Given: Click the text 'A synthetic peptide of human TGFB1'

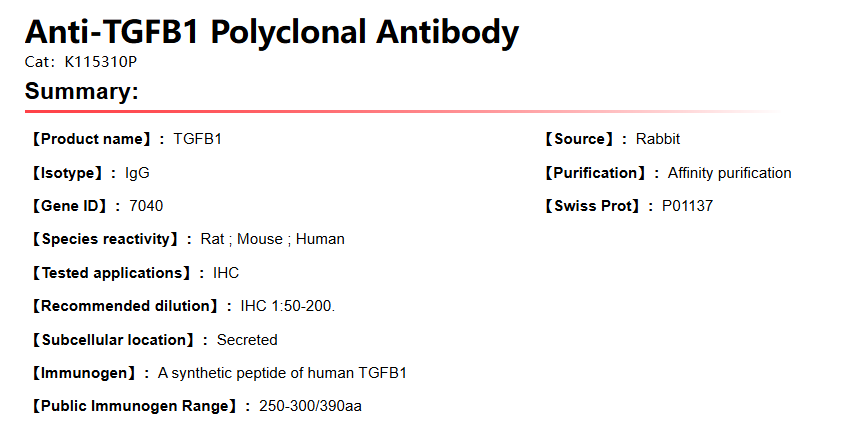Looking at the screenshot, I should pos(282,373).
